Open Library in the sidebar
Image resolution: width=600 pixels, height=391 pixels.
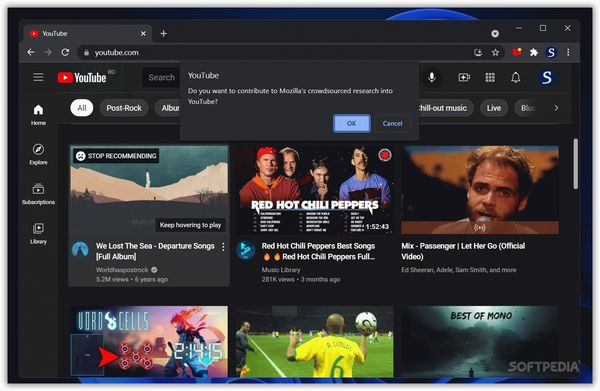38,233
